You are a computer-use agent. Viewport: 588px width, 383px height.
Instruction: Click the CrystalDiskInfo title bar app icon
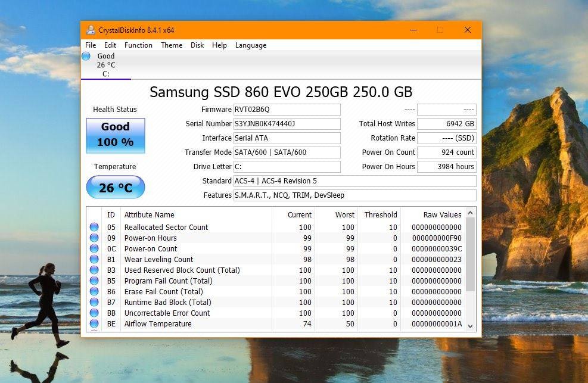coord(91,30)
